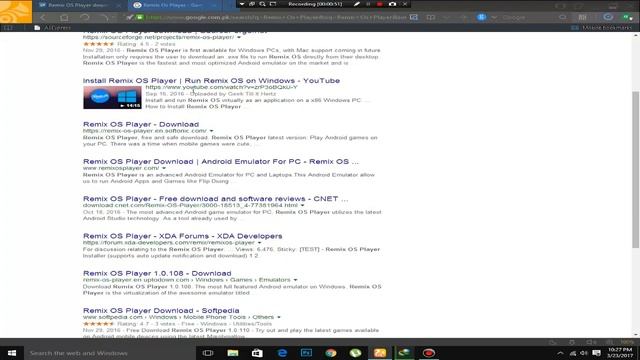The height and width of the screenshot is (360, 640).
Task: Click the rectangle region icon on recording toolbar
Action: point(273,4)
